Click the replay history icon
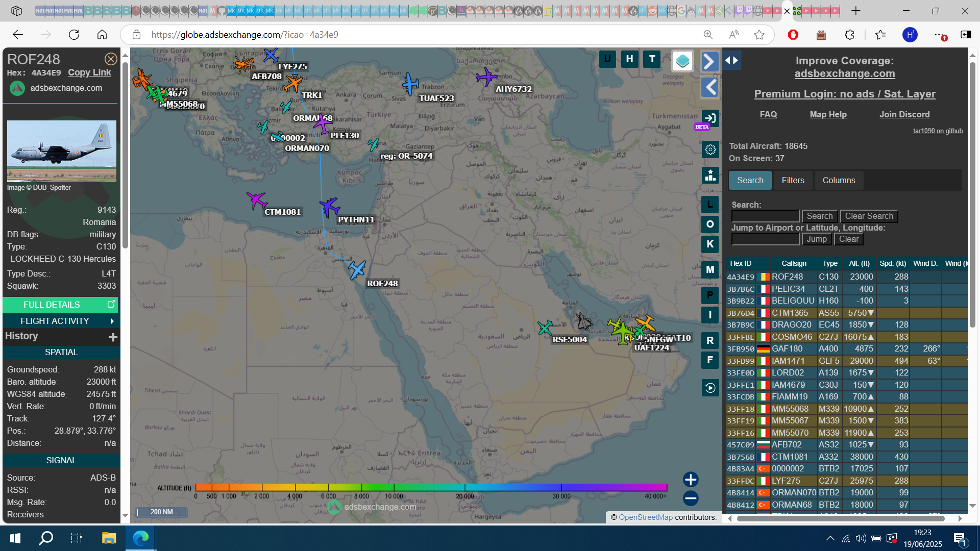Screen dimensions: 980x551 click(710, 388)
